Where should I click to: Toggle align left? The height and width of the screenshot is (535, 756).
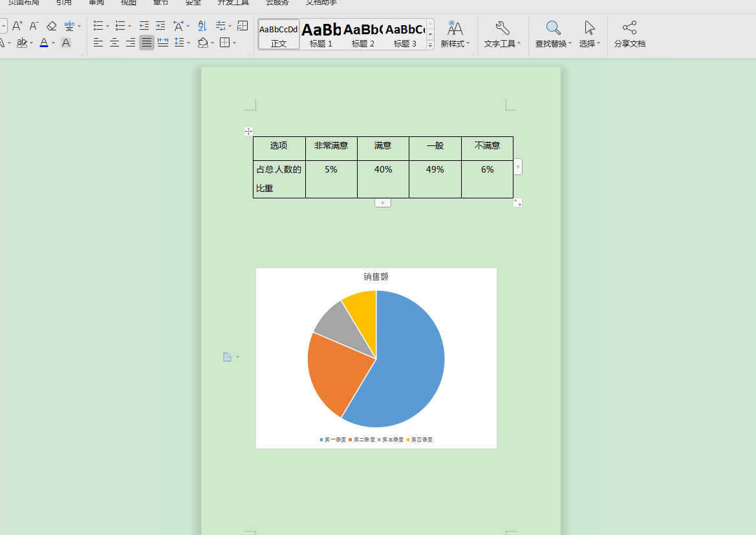(x=98, y=43)
